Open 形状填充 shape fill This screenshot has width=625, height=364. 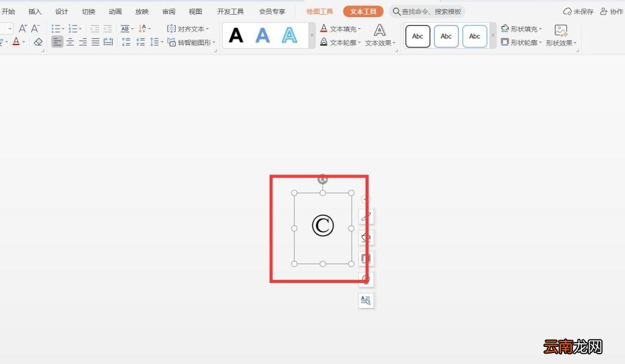(x=521, y=29)
